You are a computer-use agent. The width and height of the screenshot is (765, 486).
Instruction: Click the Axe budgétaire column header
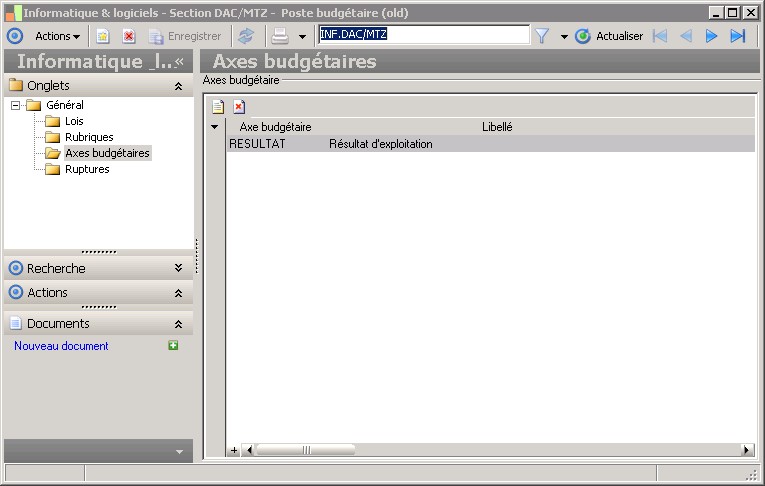tap(275, 127)
